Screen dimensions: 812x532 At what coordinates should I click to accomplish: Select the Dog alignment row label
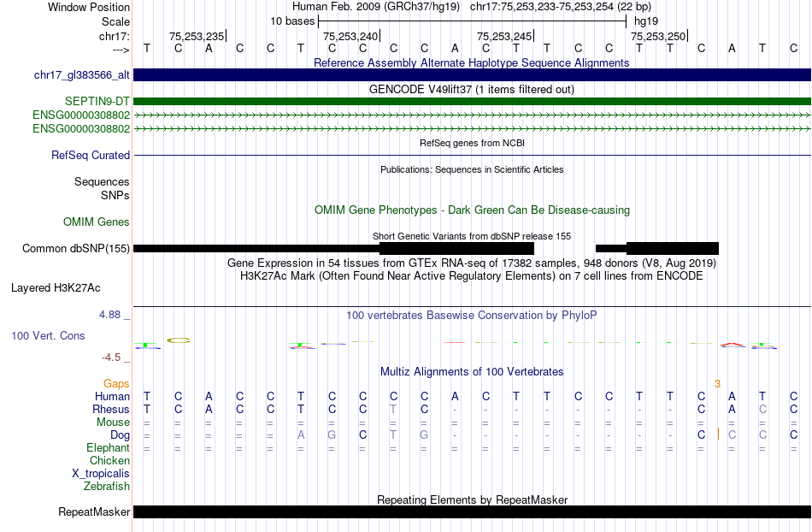tap(120, 435)
